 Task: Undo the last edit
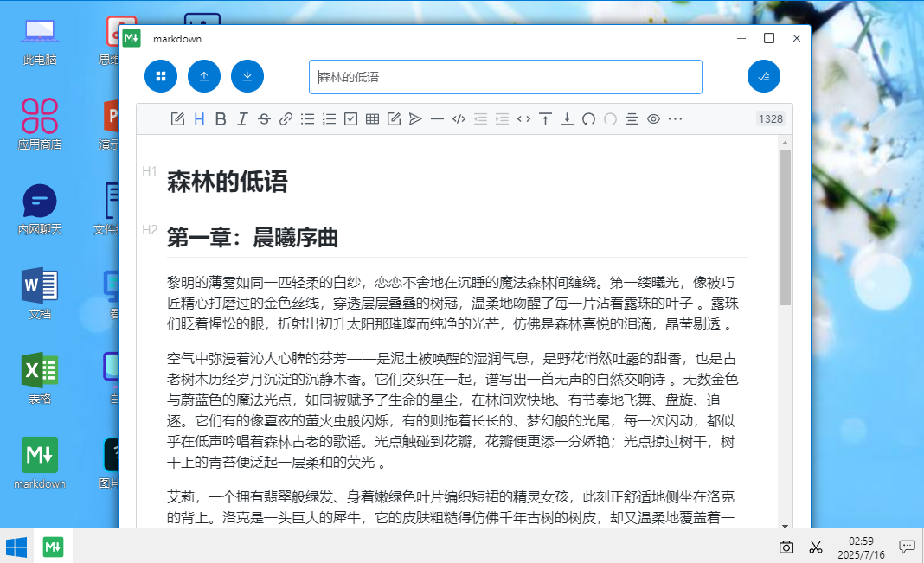point(588,119)
